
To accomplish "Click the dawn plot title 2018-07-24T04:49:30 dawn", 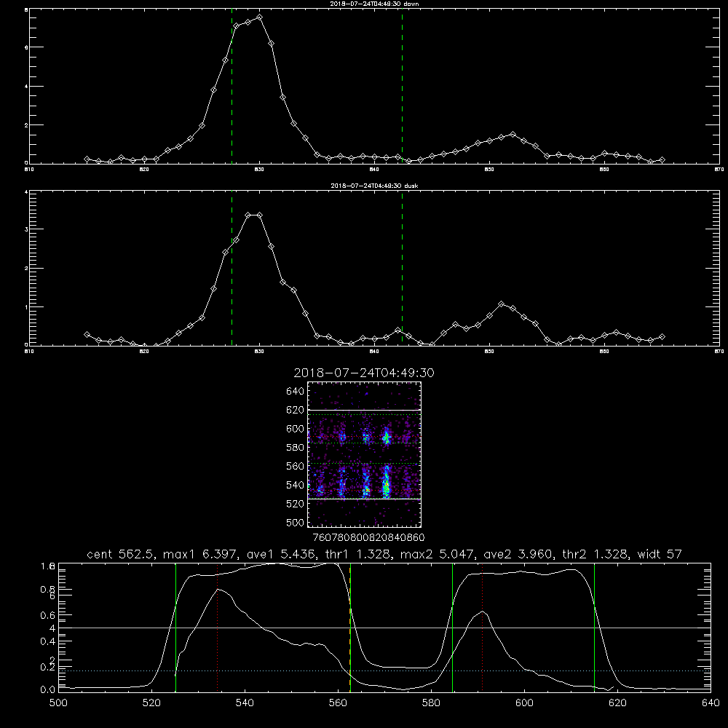I will (374, 4).
